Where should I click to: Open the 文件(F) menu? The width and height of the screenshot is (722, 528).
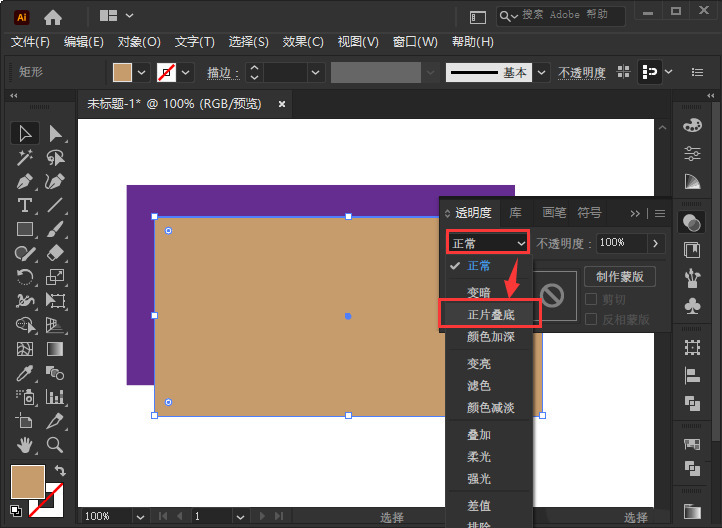coord(30,42)
